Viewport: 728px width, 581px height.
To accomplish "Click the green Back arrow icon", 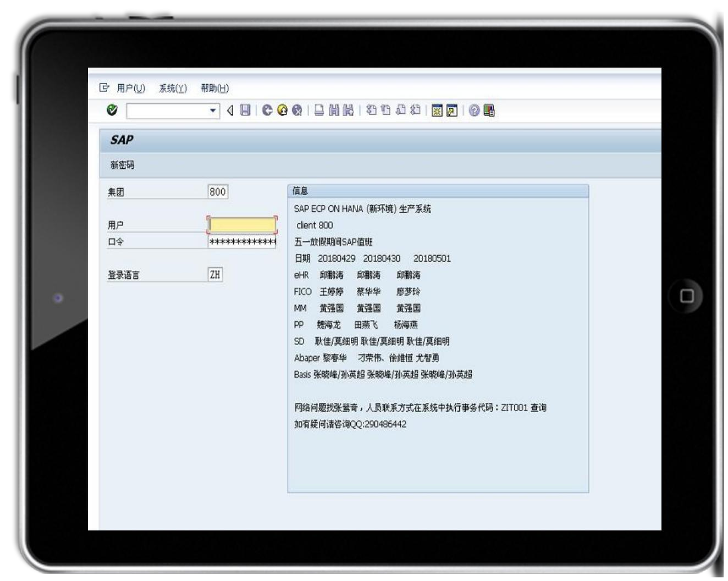I will tap(268, 110).
